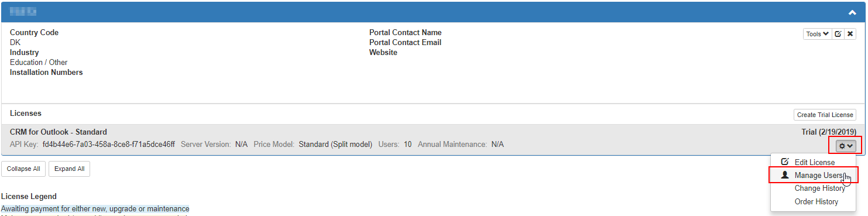The width and height of the screenshot is (868, 216).
Task: Click the pencil icon next to Edit License
Action: (x=785, y=162)
